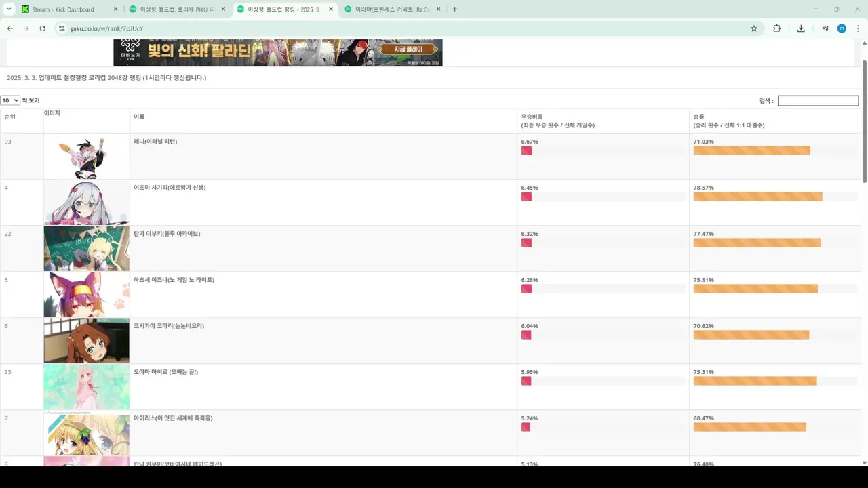The image size is (868, 488).
Task: Click rank number 35
Action: coord(7,372)
